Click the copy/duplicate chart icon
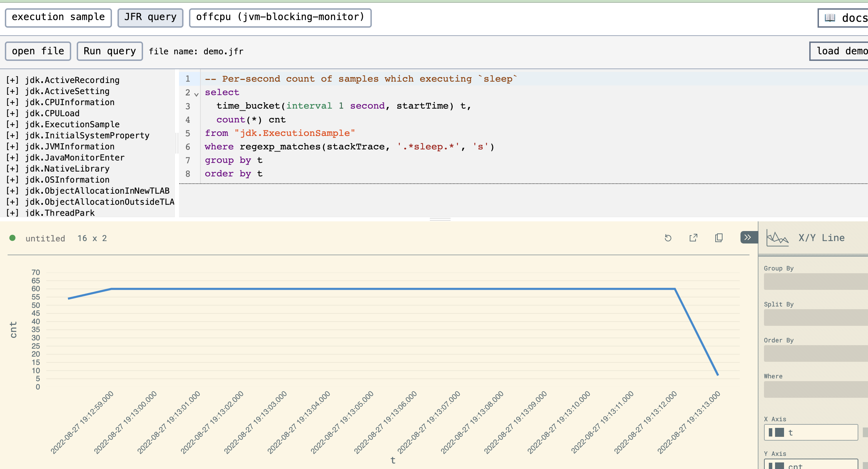The width and height of the screenshot is (868, 469). pos(719,238)
